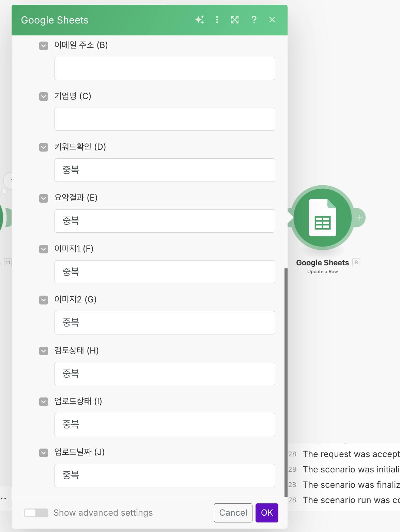Image resolution: width=400 pixels, height=532 pixels.
Task: Enable Show advanced settings switch
Action: click(x=36, y=513)
